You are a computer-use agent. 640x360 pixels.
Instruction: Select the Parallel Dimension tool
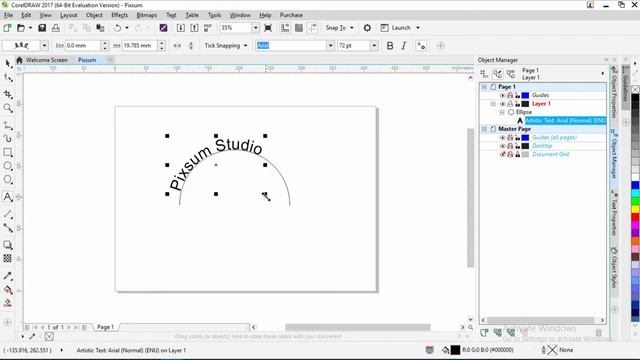click(x=8, y=214)
